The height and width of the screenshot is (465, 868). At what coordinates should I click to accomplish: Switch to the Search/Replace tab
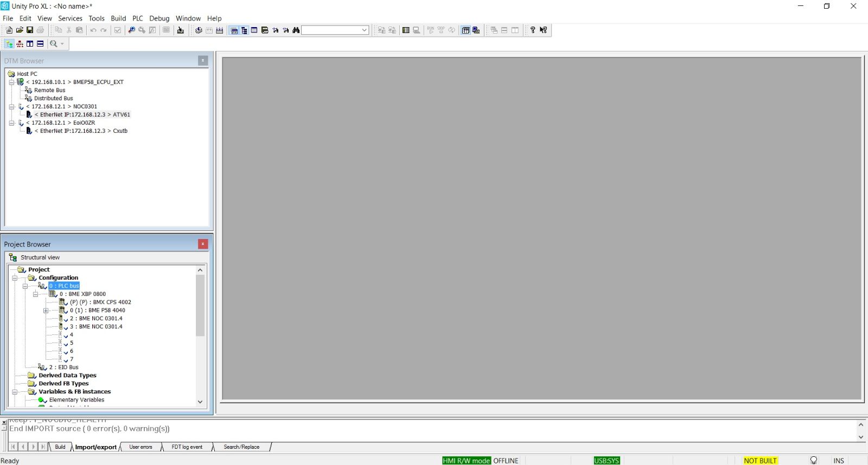[x=241, y=447]
